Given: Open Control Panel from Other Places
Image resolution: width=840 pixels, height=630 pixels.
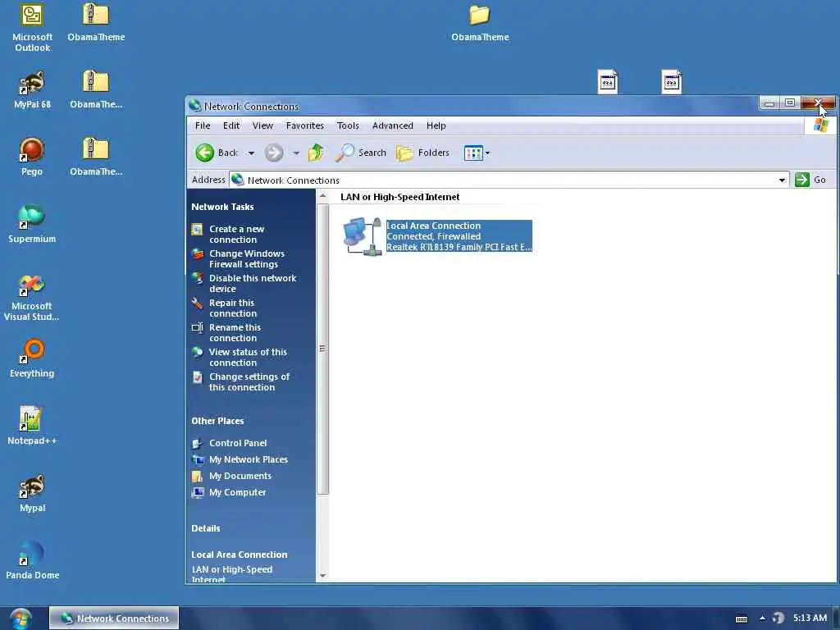Looking at the screenshot, I should click(x=238, y=443).
